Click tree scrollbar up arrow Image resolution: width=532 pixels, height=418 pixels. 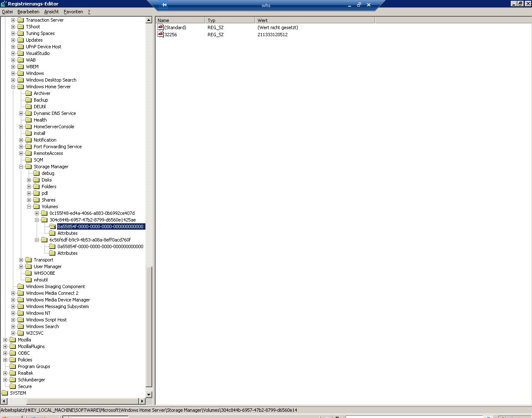tap(149, 20)
